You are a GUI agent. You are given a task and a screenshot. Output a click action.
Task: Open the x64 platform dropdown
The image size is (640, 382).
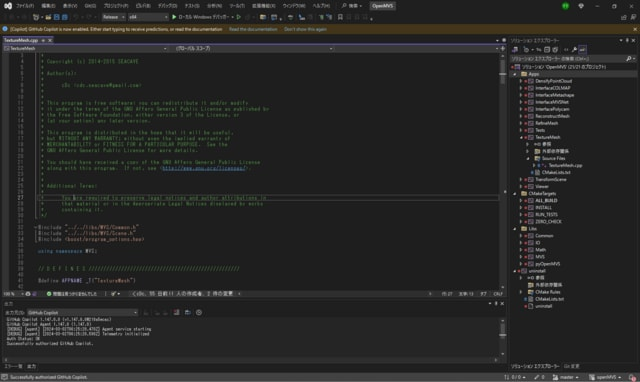[x=148, y=17]
